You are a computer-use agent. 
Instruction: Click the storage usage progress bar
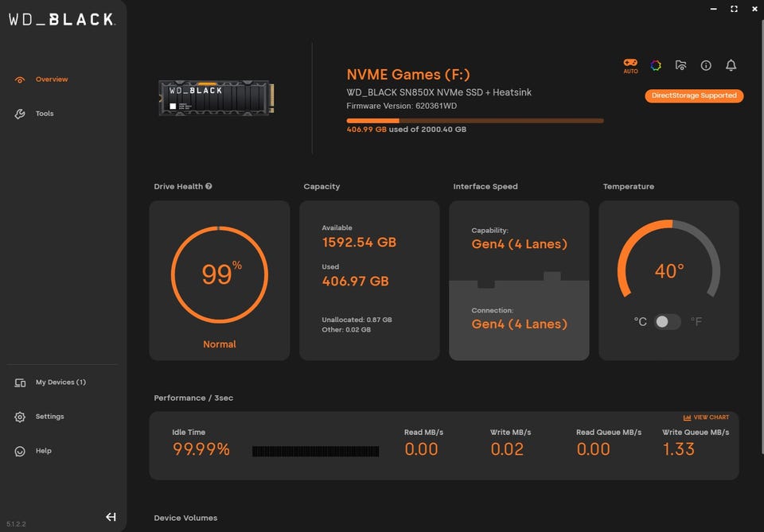point(475,121)
